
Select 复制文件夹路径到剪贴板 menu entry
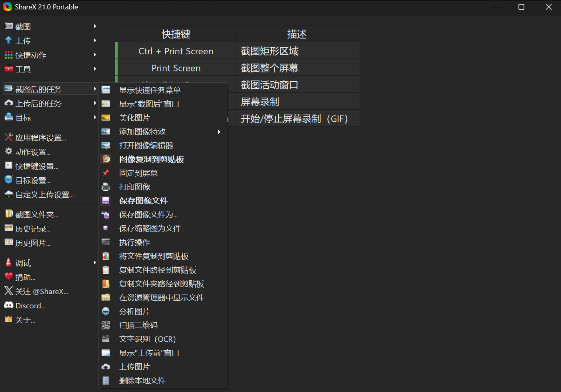pyautogui.click(x=163, y=284)
